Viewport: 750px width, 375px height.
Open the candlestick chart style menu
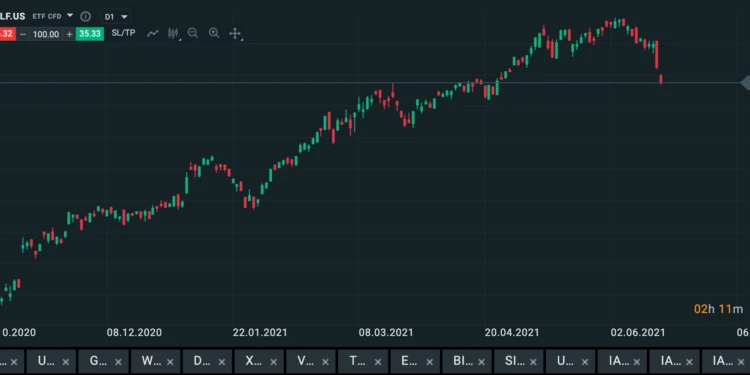point(173,33)
